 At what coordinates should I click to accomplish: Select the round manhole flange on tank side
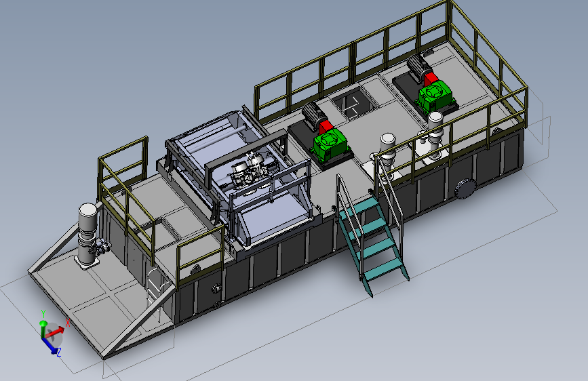465,188
